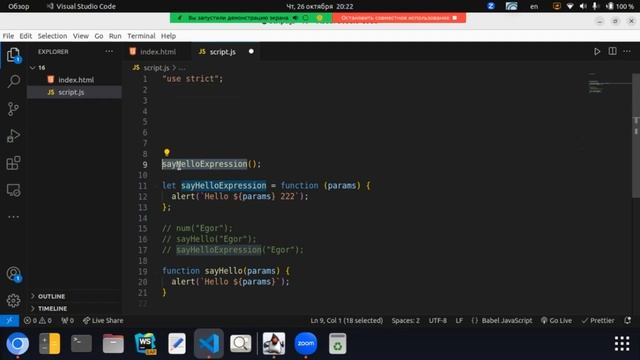Screen dimensions: 640x360
Task: Launch Chrome from the dock
Action: [x=18, y=344]
